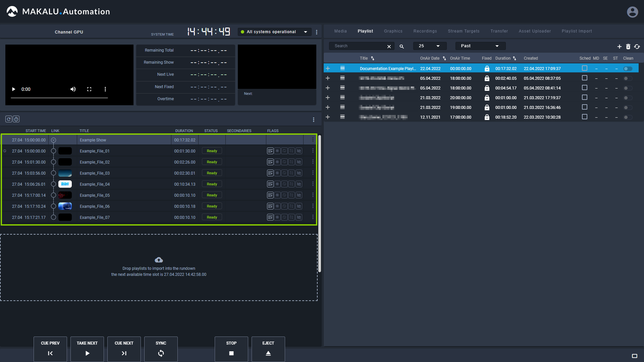
Task: Collapse the Example Show block
Action: 53,140
